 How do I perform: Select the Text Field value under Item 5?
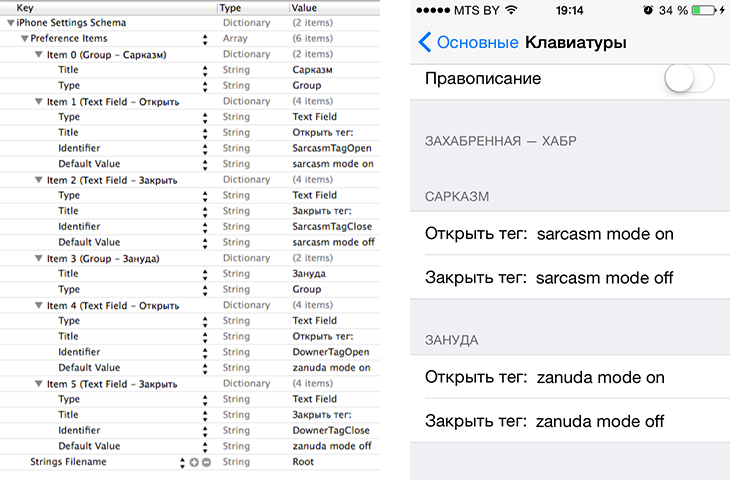[x=314, y=399]
